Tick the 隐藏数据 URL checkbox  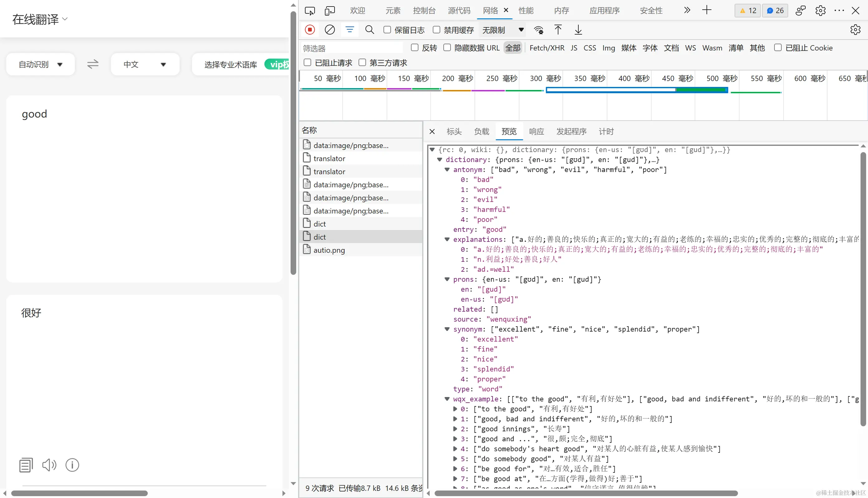[x=447, y=48]
